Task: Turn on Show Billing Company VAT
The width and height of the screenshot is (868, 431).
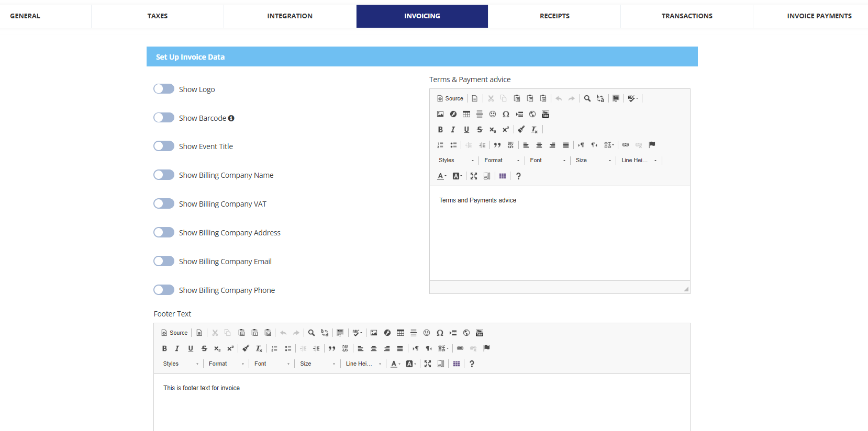Action: coord(164,203)
